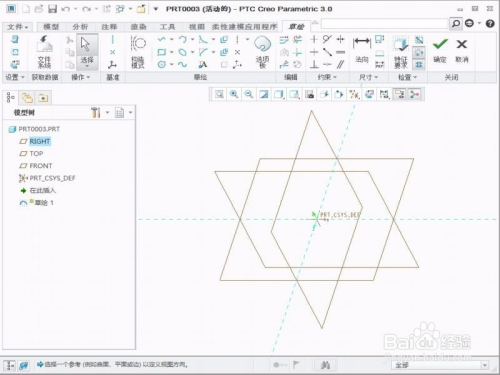Screen dimensions: 500x375
Task: Select the Spline sketch tool
Action: click(x=182, y=64)
